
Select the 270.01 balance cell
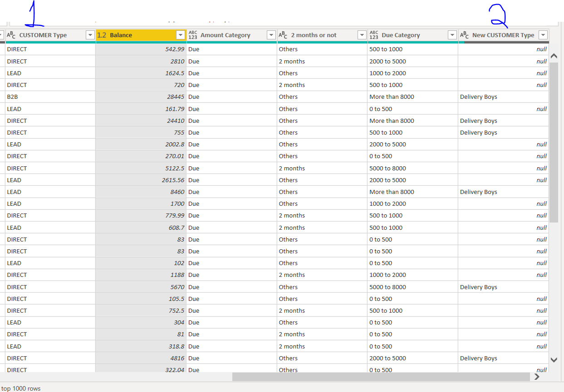click(141, 156)
